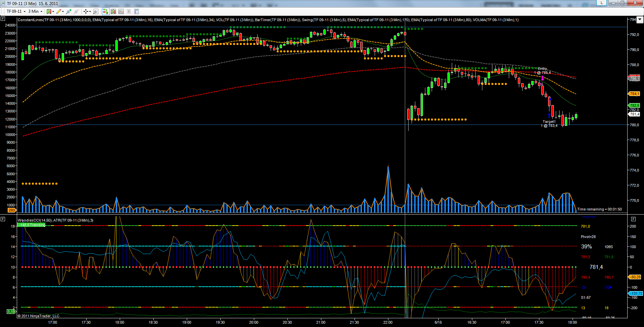This screenshot has width=644, height=327.
Task: Click the zoom out magnifier icon
Action: tap(76, 11)
